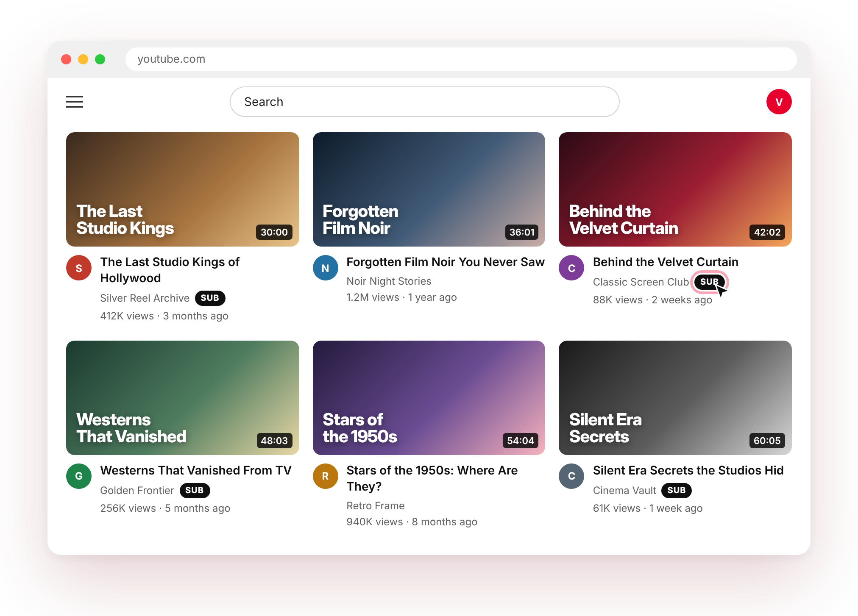The height and width of the screenshot is (616, 858).
Task: Open title Stars of the 1950s: Where Are They?
Action: click(432, 478)
